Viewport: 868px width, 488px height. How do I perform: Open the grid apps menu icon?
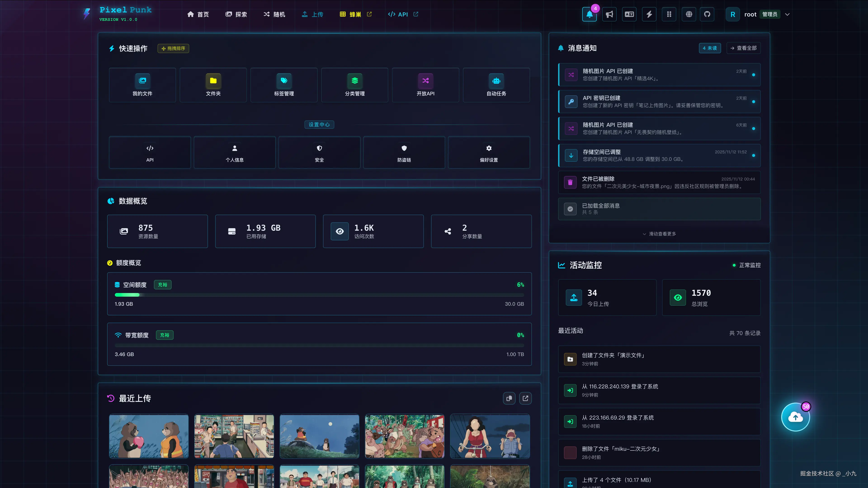[x=669, y=14]
